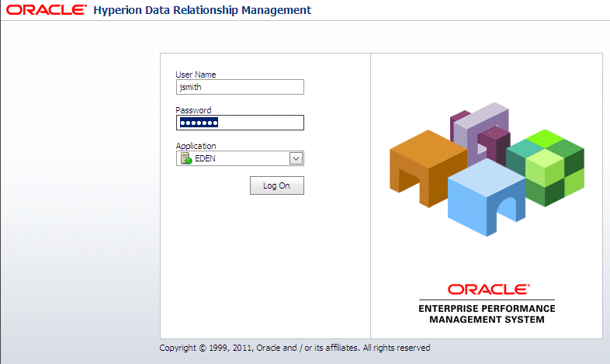
Task: Click the User Name label
Action: 196,75
